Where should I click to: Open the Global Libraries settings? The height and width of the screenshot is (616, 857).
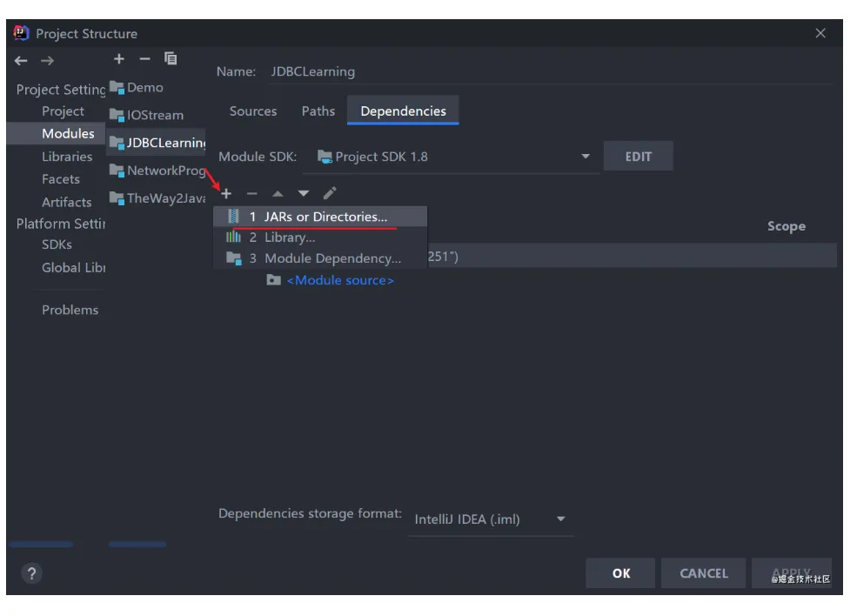click(73, 268)
